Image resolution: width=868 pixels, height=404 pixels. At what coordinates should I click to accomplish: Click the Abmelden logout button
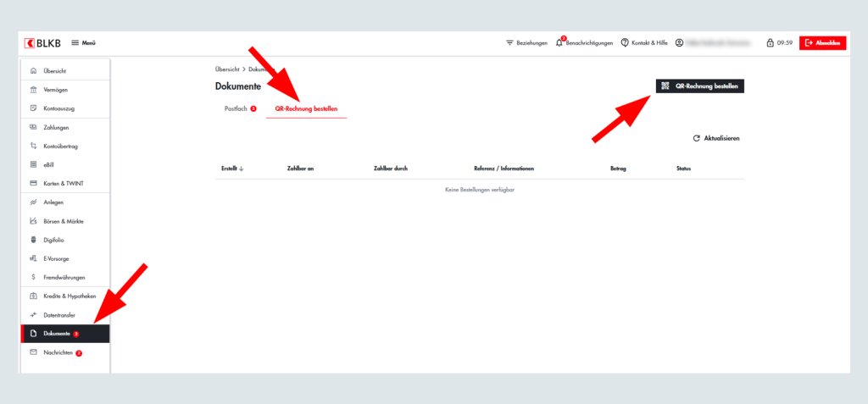coord(822,43)
